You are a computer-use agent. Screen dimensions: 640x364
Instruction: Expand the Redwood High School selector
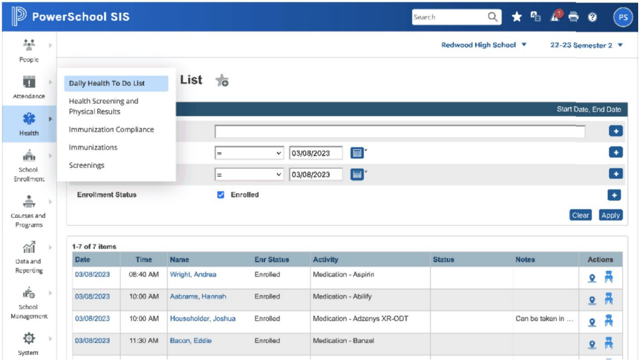click(484, 45)
